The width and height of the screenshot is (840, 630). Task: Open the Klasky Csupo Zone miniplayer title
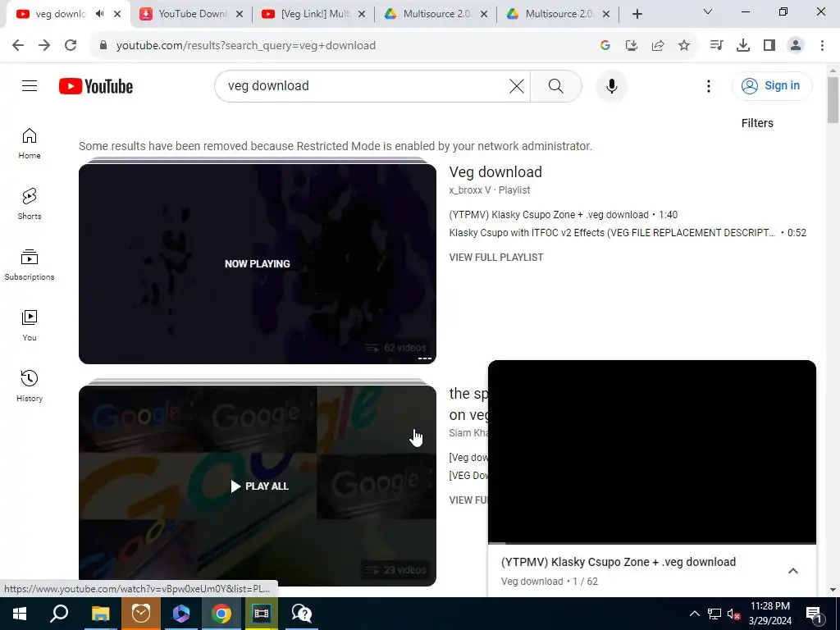click(619, 562)
